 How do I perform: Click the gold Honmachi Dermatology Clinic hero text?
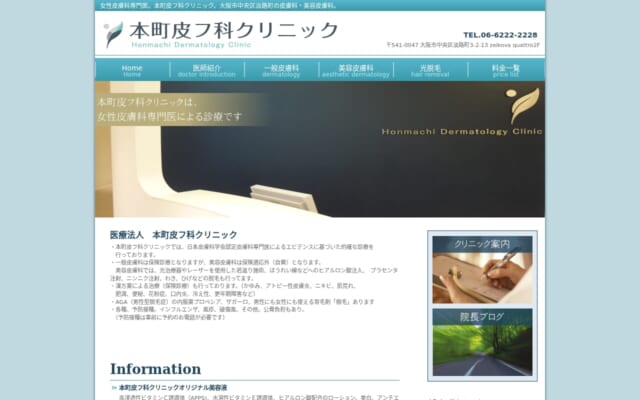point(462,131)
